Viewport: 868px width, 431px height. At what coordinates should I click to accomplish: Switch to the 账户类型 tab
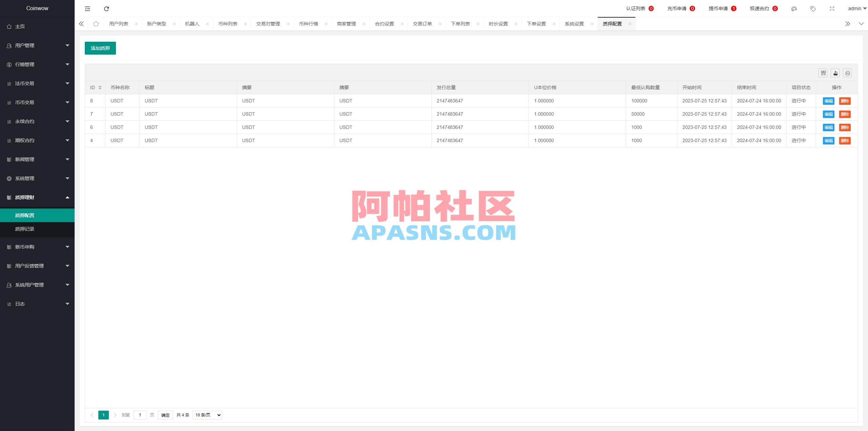pyautogui.click(x=157, y=24)
